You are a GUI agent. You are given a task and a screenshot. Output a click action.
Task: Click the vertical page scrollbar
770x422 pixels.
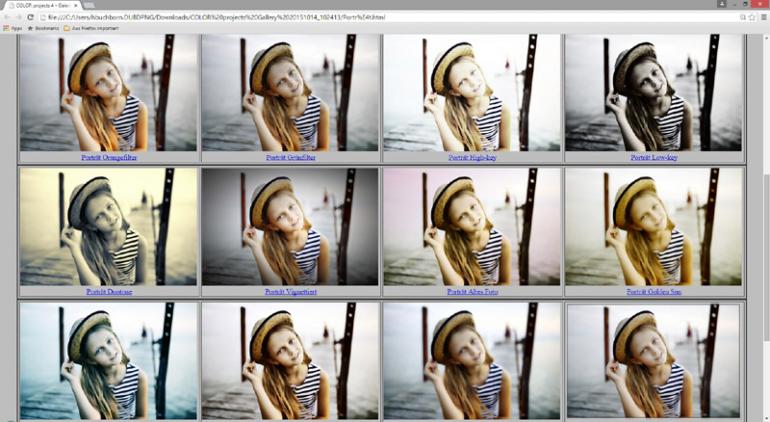[766, 257]
